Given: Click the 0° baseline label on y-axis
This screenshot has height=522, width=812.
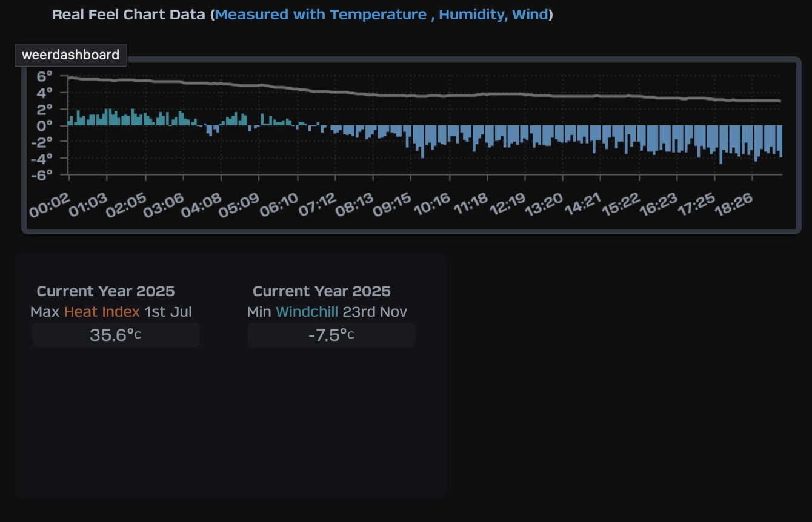Looking at the screenshot, I should point(45,125).
